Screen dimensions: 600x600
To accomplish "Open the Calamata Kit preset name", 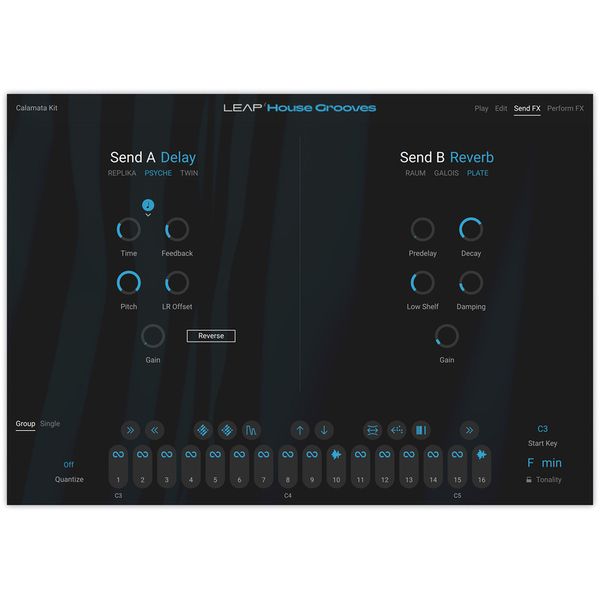I will 37,108.
